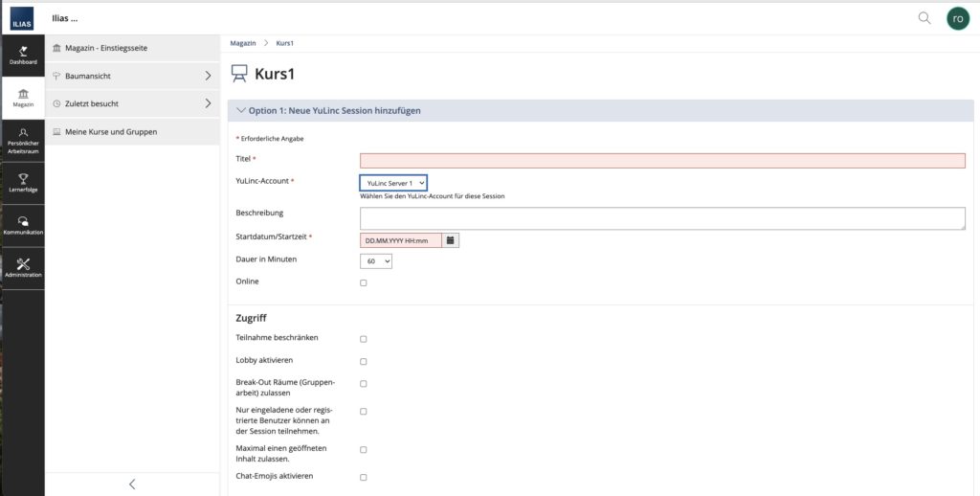
Task: Open Dauer in Minuten dropdown
Action: click(376, 260)
